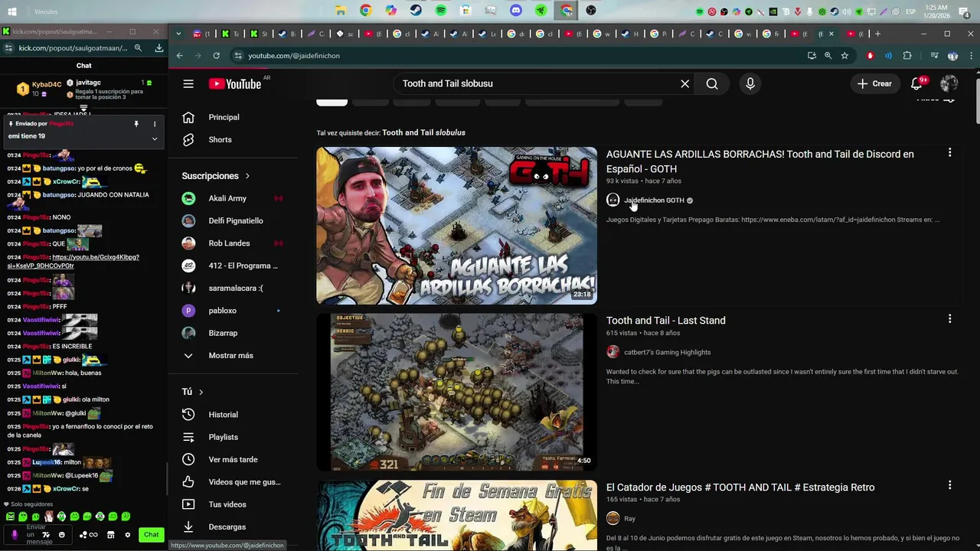
Task: Open Discord from the Windows taskbar
Action: click(515, 11)
